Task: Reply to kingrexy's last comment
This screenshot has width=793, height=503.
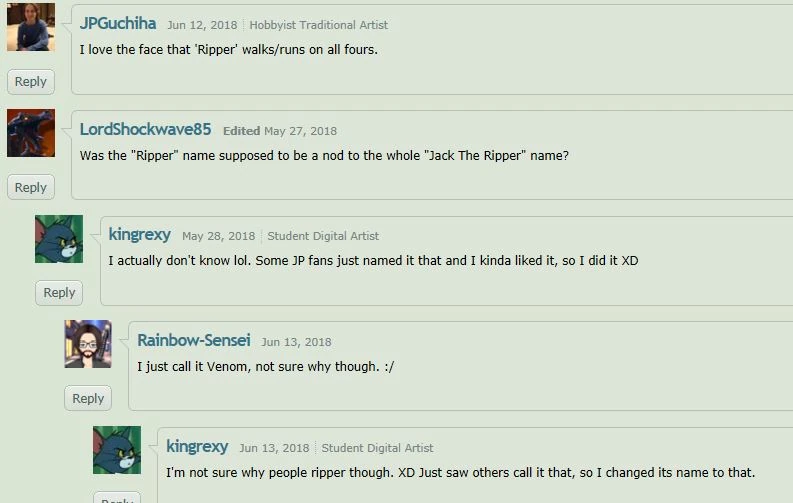Action: 117,498
